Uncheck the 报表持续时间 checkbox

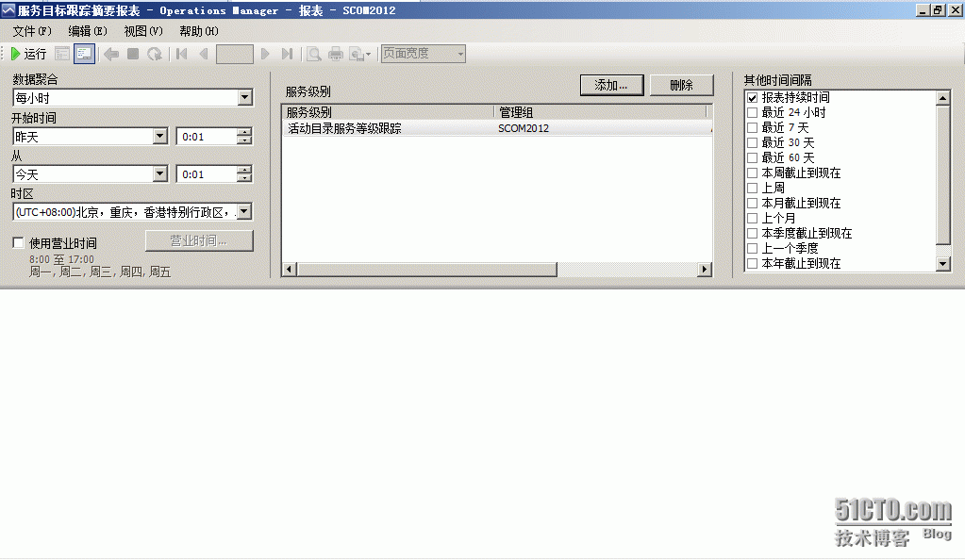(x=752, y=98)
